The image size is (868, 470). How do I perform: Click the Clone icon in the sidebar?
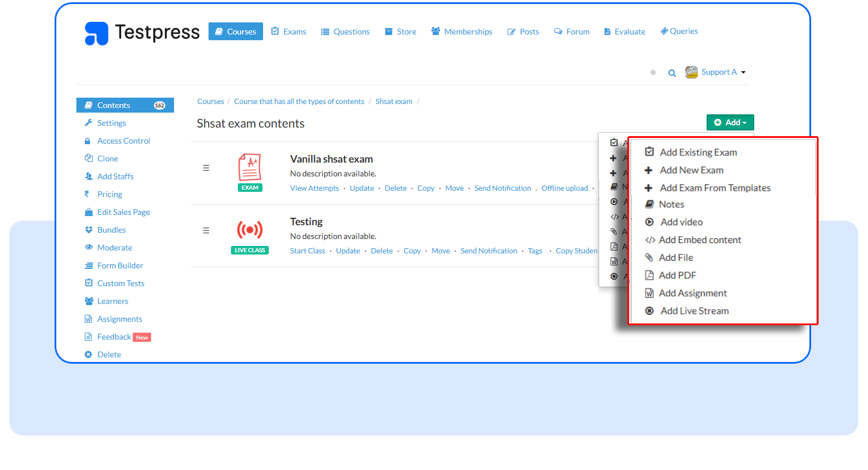[88, 158]
